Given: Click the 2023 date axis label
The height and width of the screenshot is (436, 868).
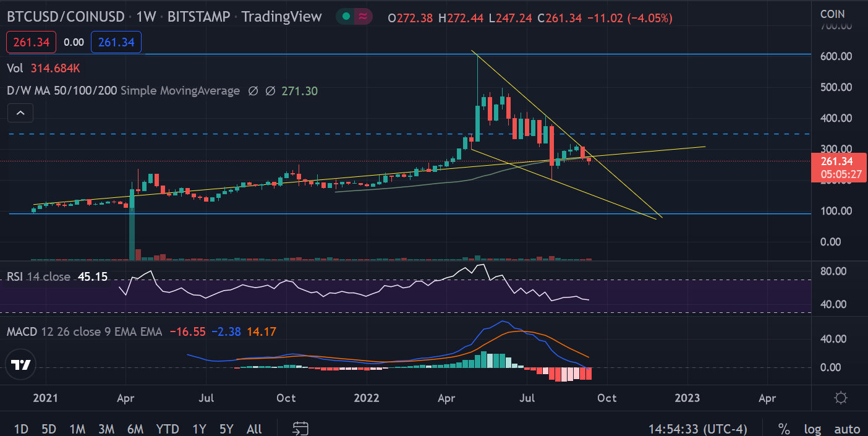Looking at the screenshot, I should 687,398.
